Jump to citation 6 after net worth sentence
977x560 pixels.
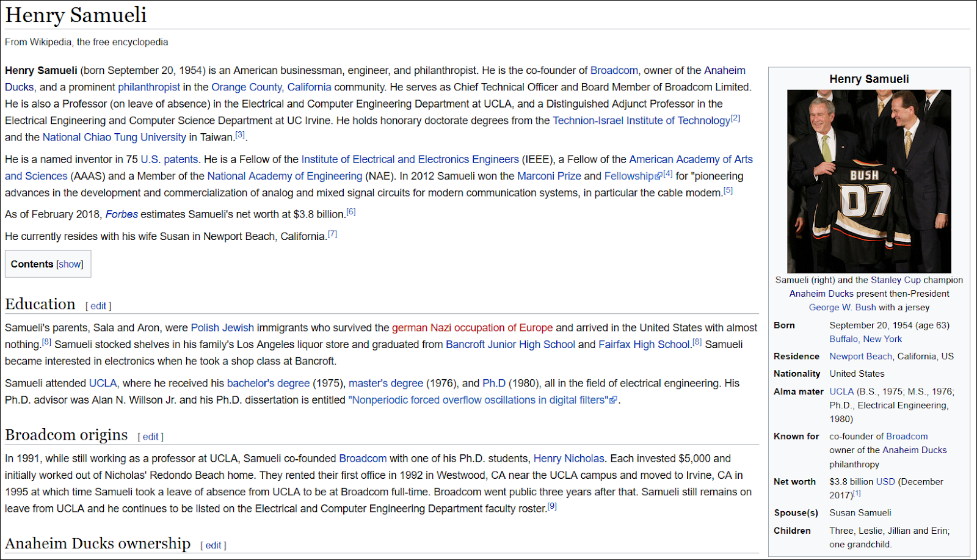tap(350, 213)
